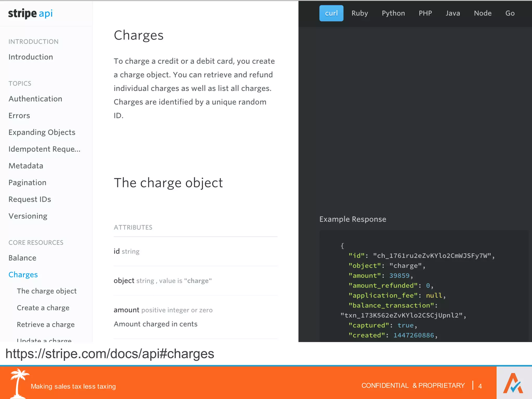
Task: Switch to the Go tab
Action: point(510,13)
